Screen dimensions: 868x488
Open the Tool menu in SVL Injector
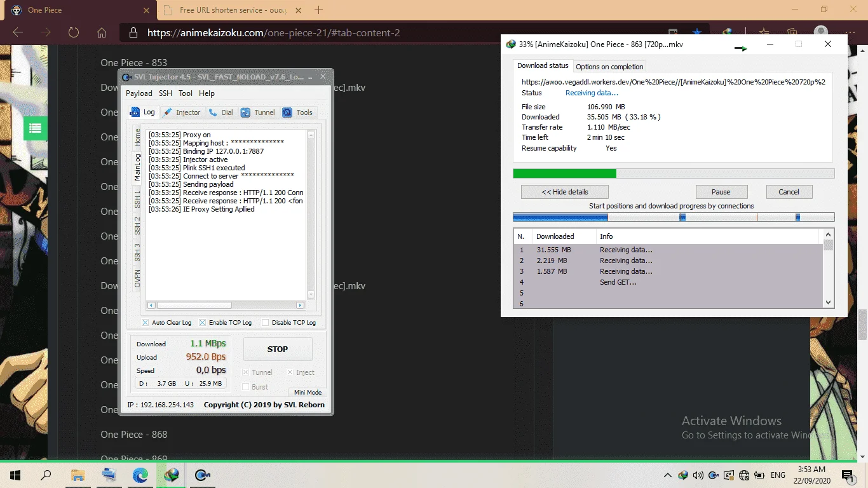[186, 93]
